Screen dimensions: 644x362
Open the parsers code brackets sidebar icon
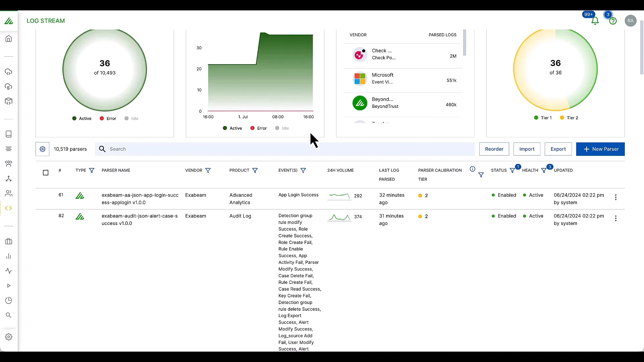9,208
